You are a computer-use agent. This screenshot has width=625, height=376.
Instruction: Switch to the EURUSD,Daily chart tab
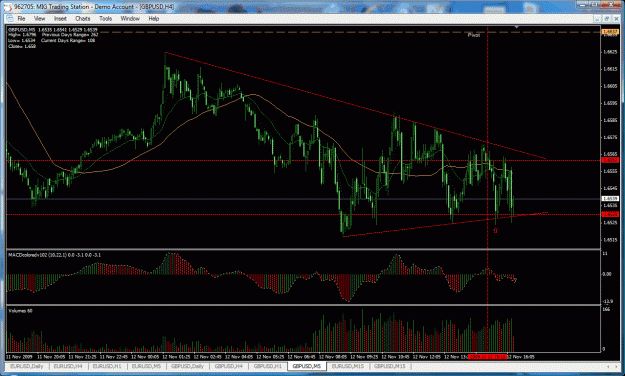point(27,366)
